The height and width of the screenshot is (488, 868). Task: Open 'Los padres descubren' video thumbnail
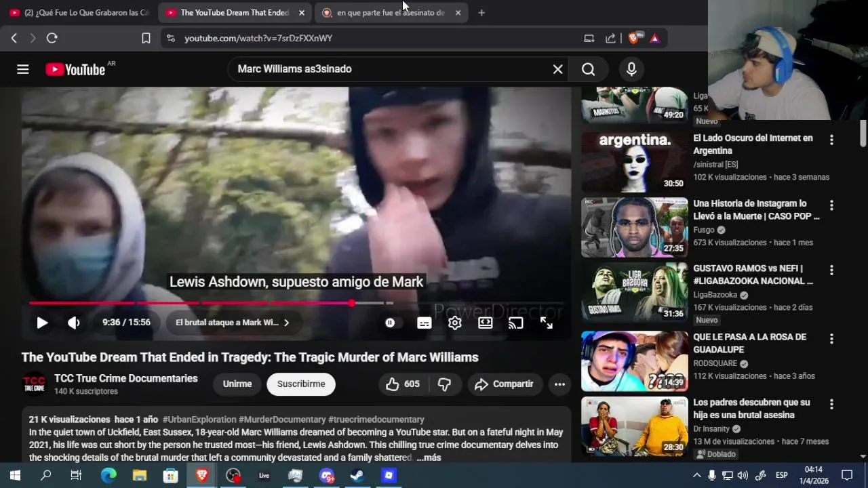tap(634, 426)
